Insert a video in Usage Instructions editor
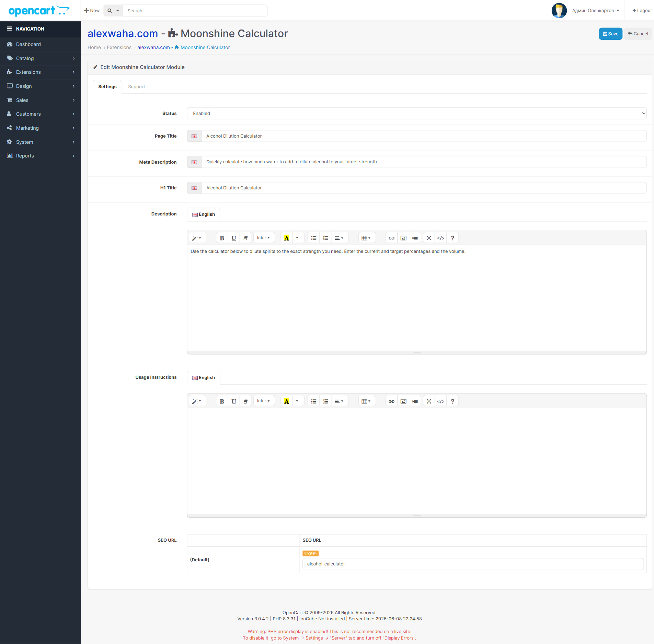The width and height of the screenshot is (654, 644). pyautogui.click(x=415, y=401)
